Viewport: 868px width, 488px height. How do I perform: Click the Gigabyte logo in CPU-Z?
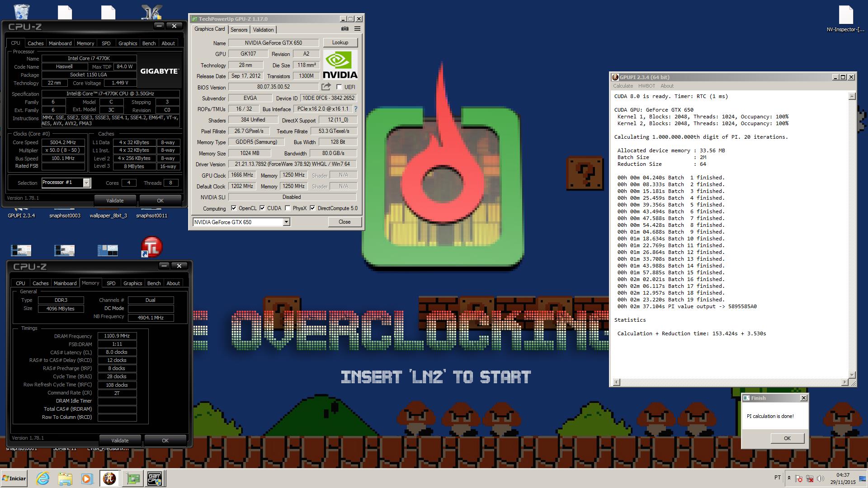[x=159, y=71]
